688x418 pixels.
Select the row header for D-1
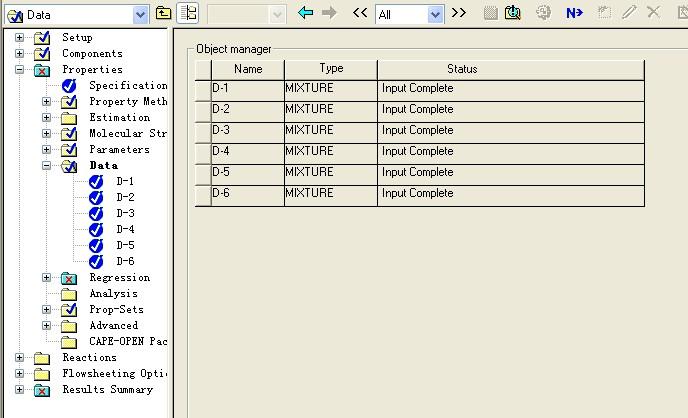pos(203,90)
